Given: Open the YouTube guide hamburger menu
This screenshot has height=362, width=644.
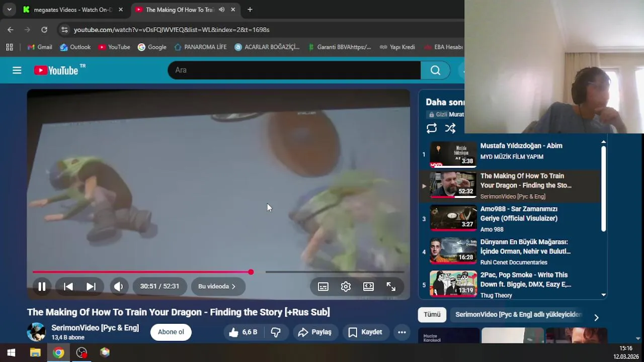Looking at the screenshot, I should (17, 70).
